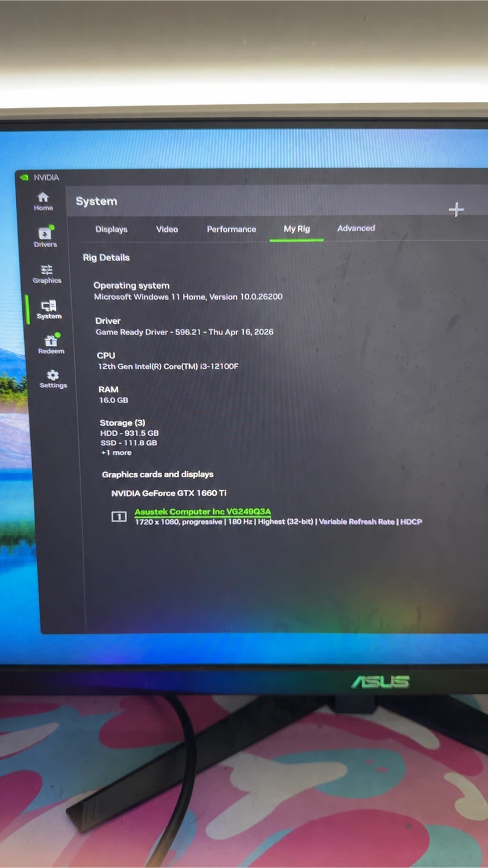Viewport: 488px width, 868px height.
Task: Switch to the Displays tab
Action: click(x=111, y=229)
